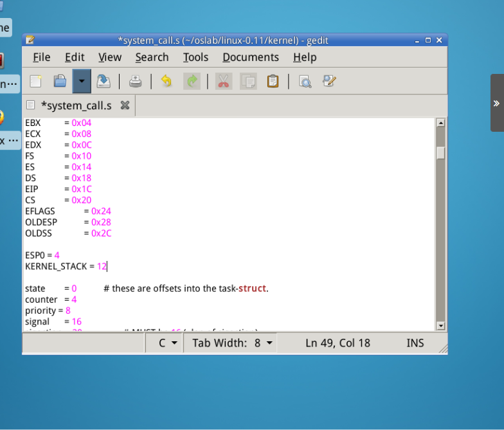Viewport: 504px width, 430px height.
Task: Open the Tab Width dropdown
Action: [x=232, y=343]
